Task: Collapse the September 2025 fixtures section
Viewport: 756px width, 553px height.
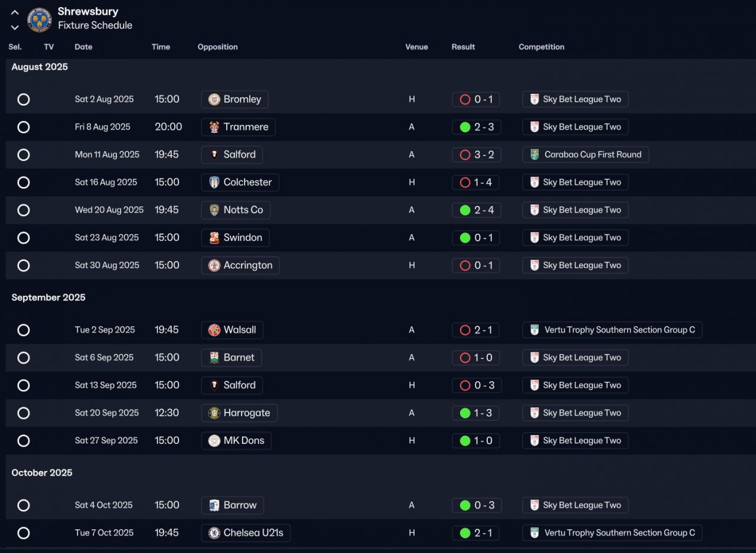Action: pos(48,297)
